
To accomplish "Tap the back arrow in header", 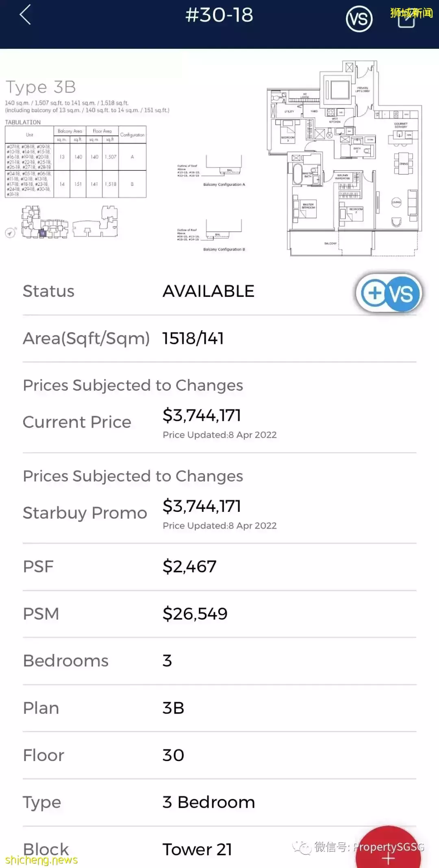I will coord(25,15).
